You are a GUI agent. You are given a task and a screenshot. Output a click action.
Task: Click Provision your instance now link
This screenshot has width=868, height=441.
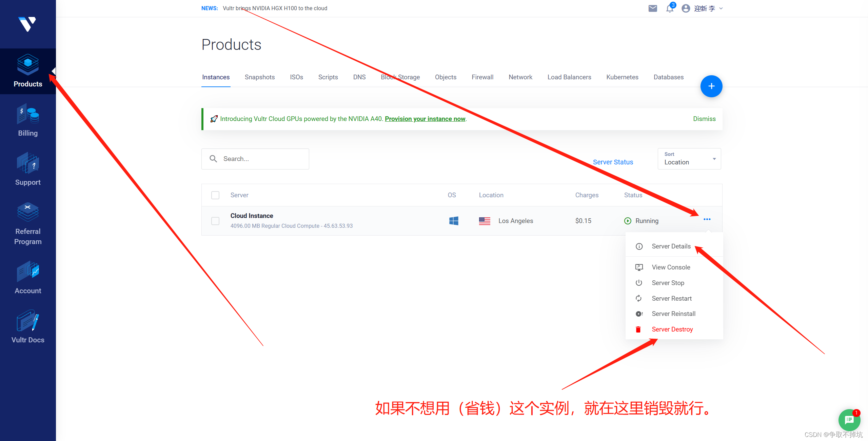coord(425,119)
